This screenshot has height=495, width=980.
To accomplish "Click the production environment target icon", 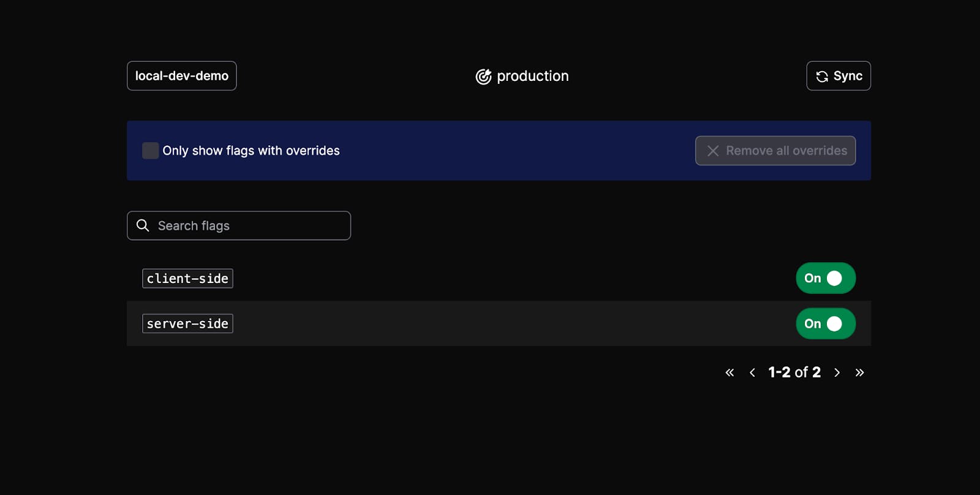I will pyautogui.click(x=483, y=77).
